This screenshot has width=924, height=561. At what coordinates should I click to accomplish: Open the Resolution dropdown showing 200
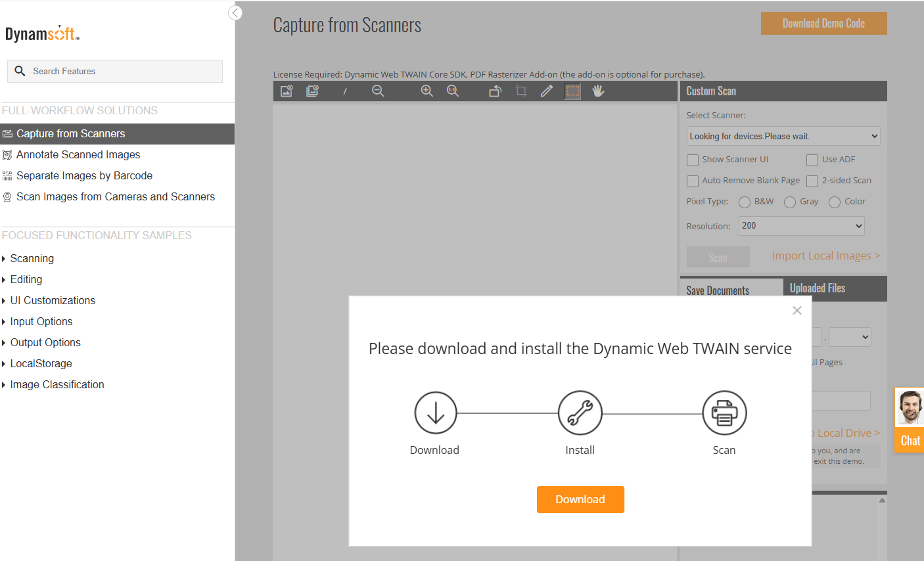tap(801, 226)
